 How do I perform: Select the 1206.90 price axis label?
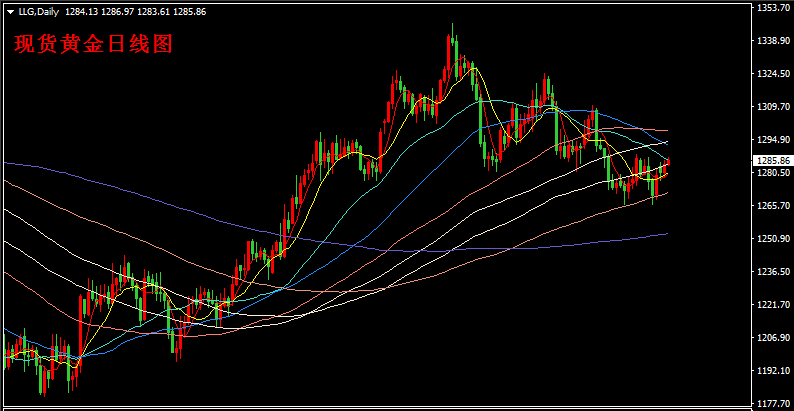[x=772, y=338]
